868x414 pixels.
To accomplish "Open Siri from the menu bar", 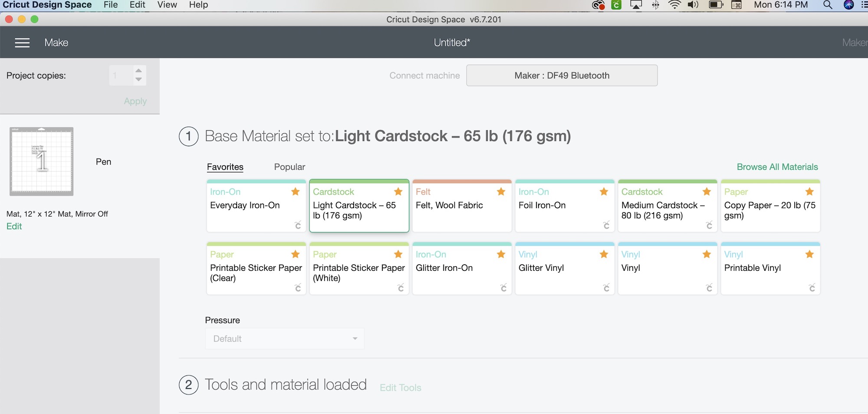I will click(x=849, y=5).
